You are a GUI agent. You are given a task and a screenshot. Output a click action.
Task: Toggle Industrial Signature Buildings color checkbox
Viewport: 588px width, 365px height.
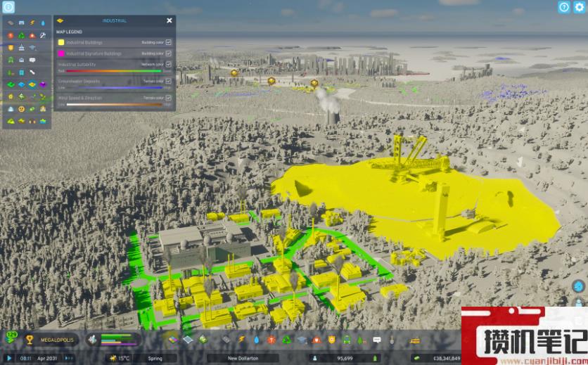(x=168, y=53)
